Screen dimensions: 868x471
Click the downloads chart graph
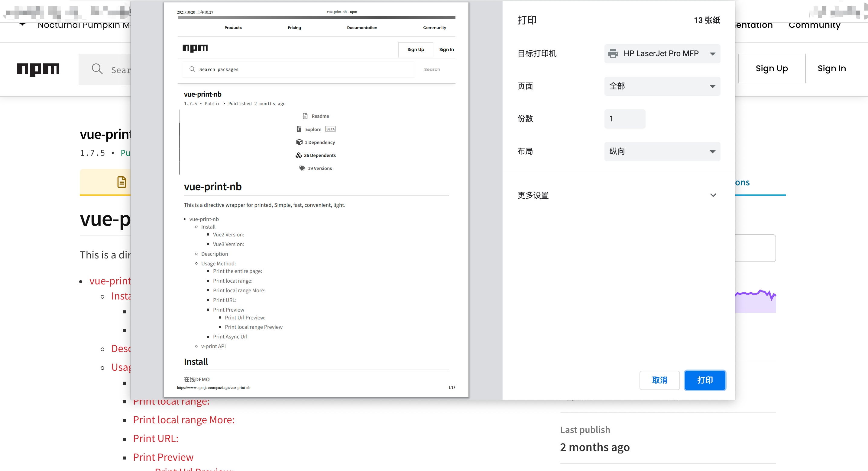756,301
